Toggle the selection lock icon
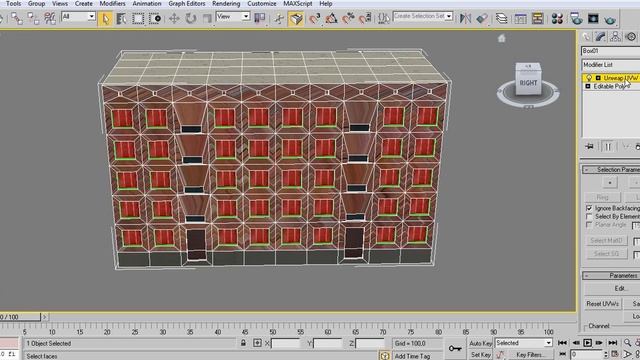The image size is (640, 360). (243, 343)
